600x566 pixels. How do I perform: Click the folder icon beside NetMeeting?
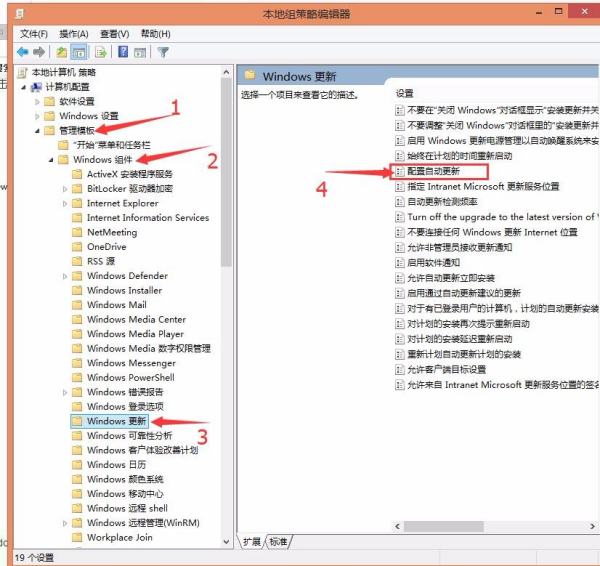pos(77,232)
